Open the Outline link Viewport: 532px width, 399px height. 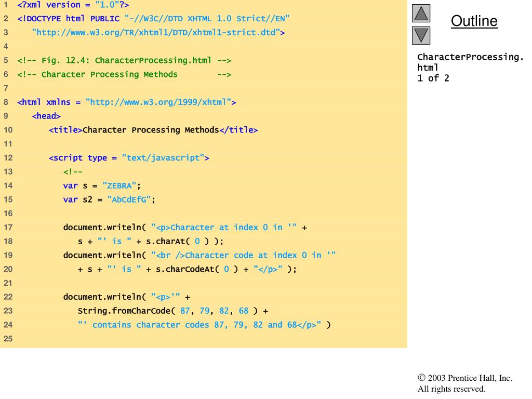coord(474,21)
